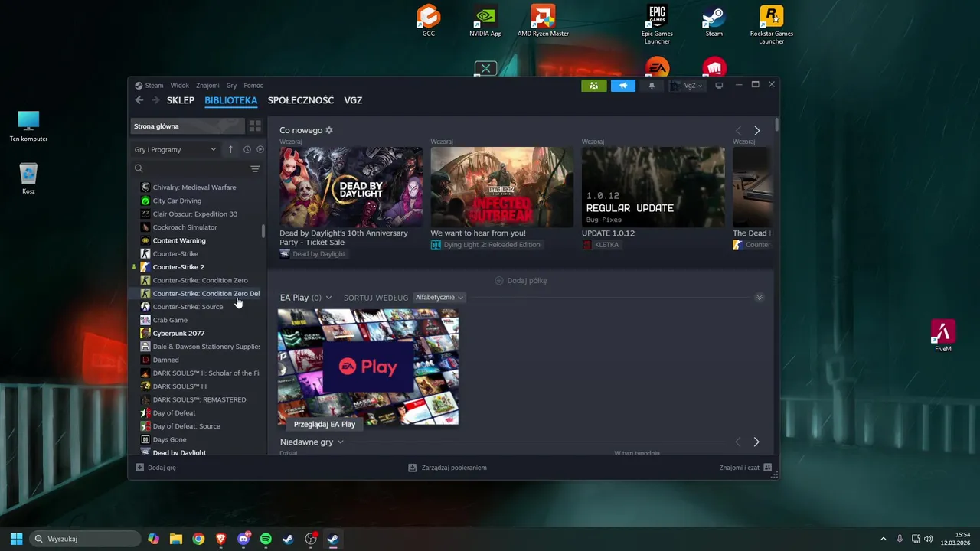Screen dimensions: 980x551
Task: Click the Dodaj półkę plus icon
Action: point(499,280)
